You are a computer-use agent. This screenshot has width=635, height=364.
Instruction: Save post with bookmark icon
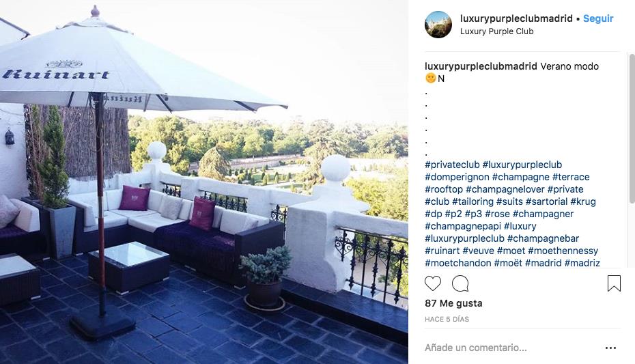pyautogui.click(x=614, y=283)
